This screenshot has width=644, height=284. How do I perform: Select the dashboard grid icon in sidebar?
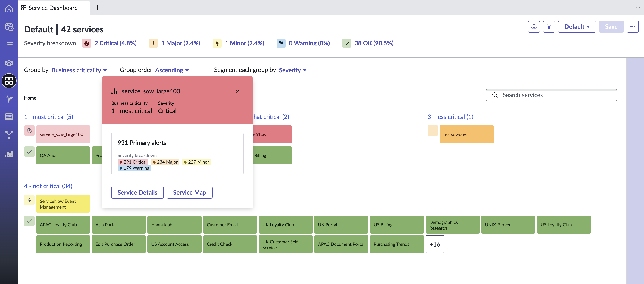[x=9, y=81]
